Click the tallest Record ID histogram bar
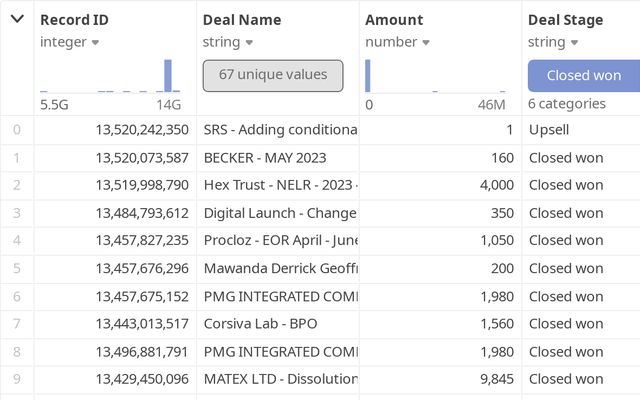 [168, 76]
